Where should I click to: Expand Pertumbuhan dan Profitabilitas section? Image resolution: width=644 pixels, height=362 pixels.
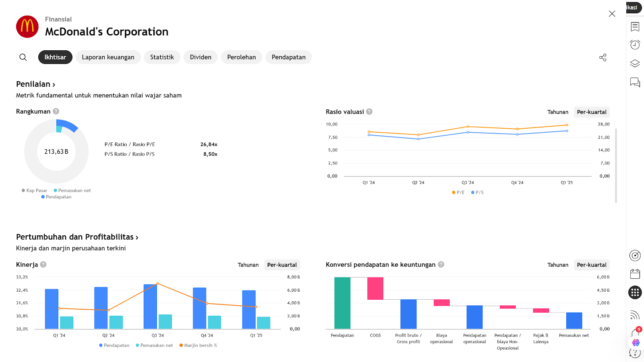click(77, 237)
